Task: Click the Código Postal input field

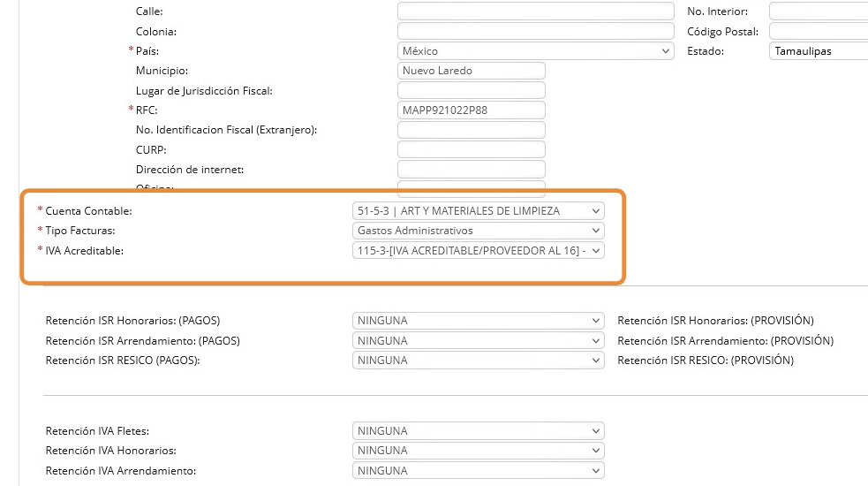Action: coord(818,32)
